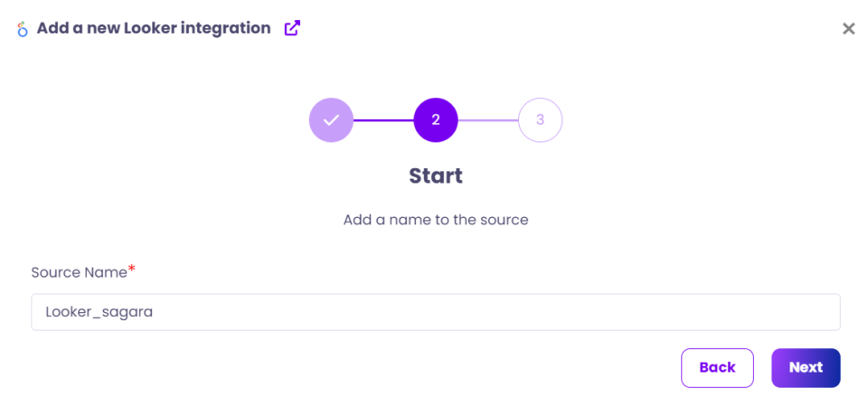Close the Looker integration dialog

click(x=848, y=29)
